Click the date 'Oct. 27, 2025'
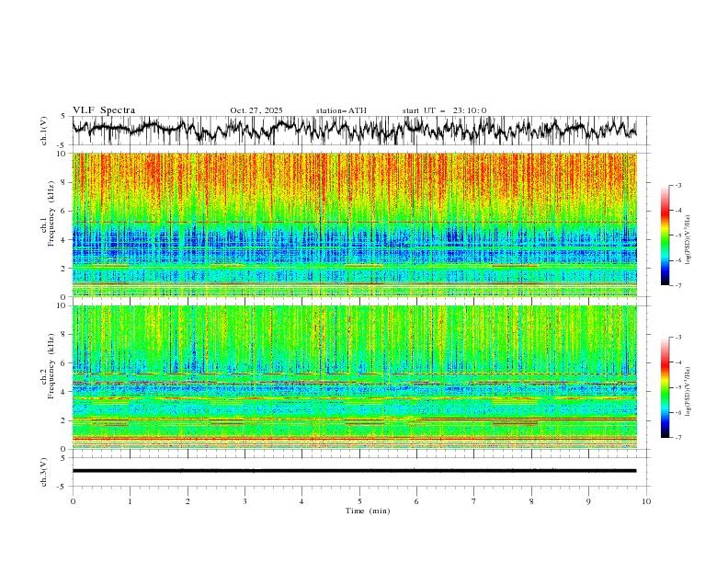Screen dimensions: 728x563 [x=256, y=110]
